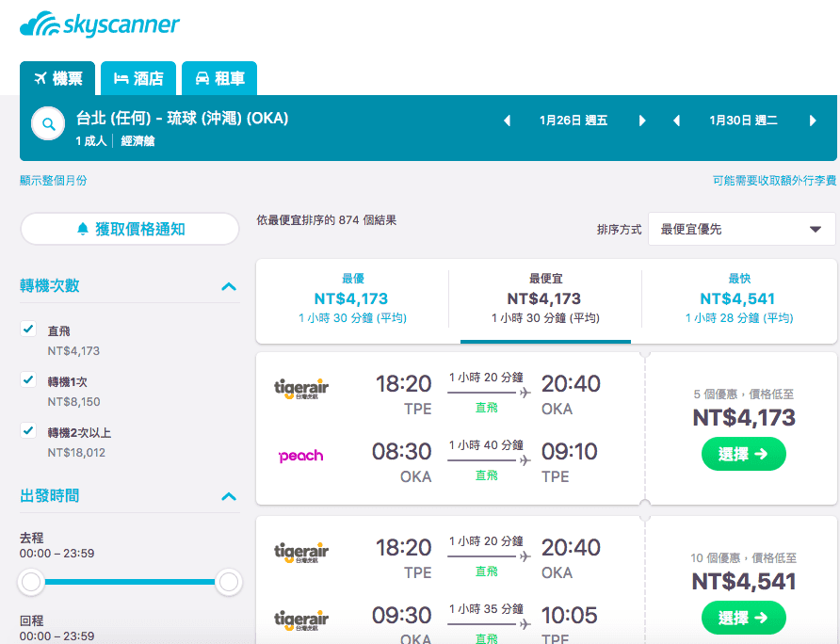
Task: Uncheck the 轉機2次以上 checkbox
Action: [28, 430]
